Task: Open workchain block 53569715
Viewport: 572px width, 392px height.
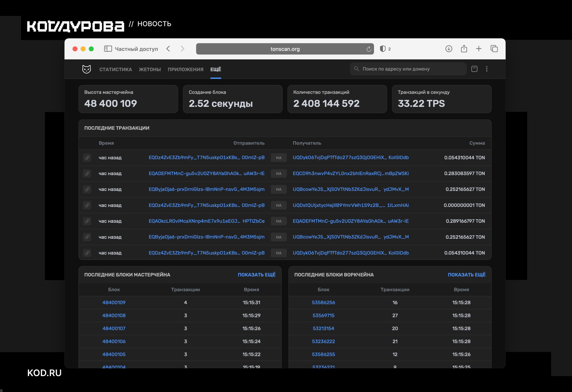Action: click(x=323, y=315)
